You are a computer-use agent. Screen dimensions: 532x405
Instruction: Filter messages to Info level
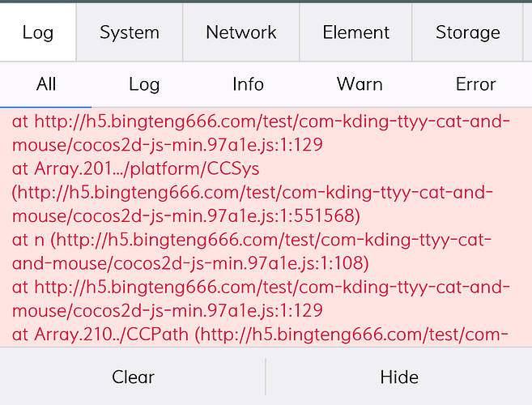248,84
